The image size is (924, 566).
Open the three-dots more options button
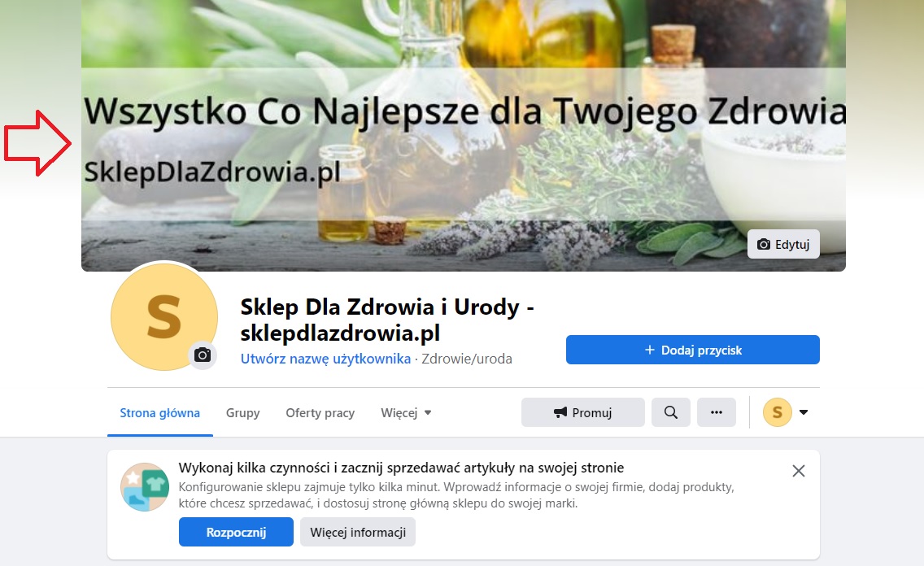click(716, 412)
